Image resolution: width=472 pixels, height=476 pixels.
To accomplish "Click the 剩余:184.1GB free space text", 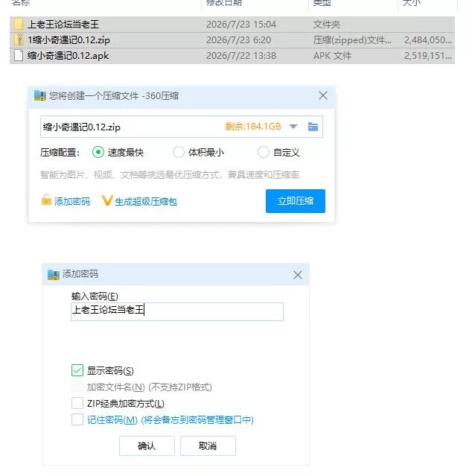I will click(x=253, y=127).
